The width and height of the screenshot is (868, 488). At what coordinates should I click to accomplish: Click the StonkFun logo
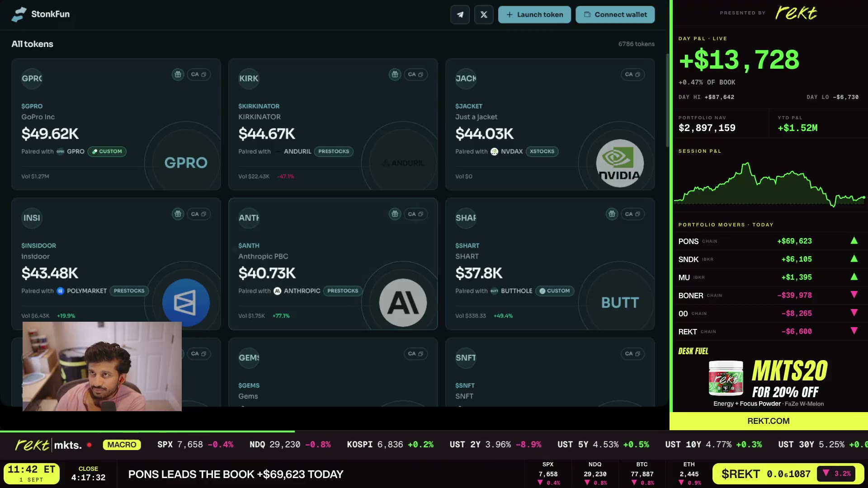tap(41, 14)
